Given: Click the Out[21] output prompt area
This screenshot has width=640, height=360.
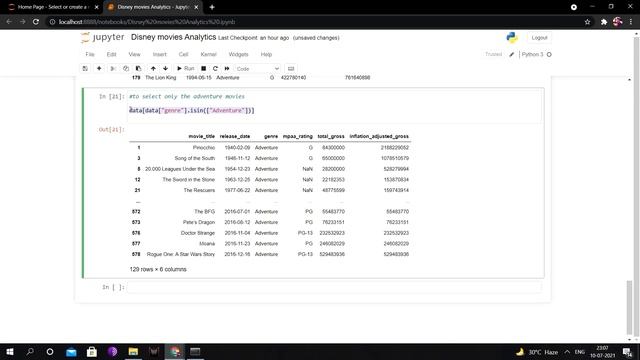Looking at the screenshot, I should (111, 129).
